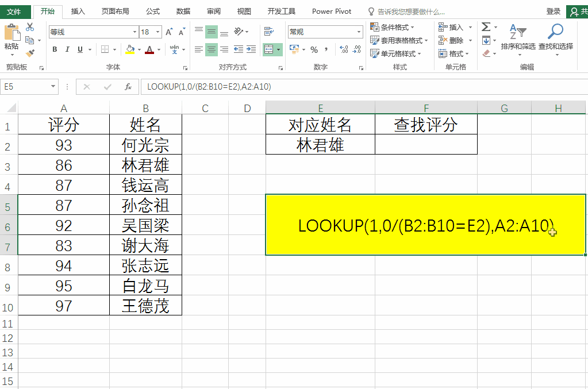Click the phonetic guide wén icon

coord(174,49)
